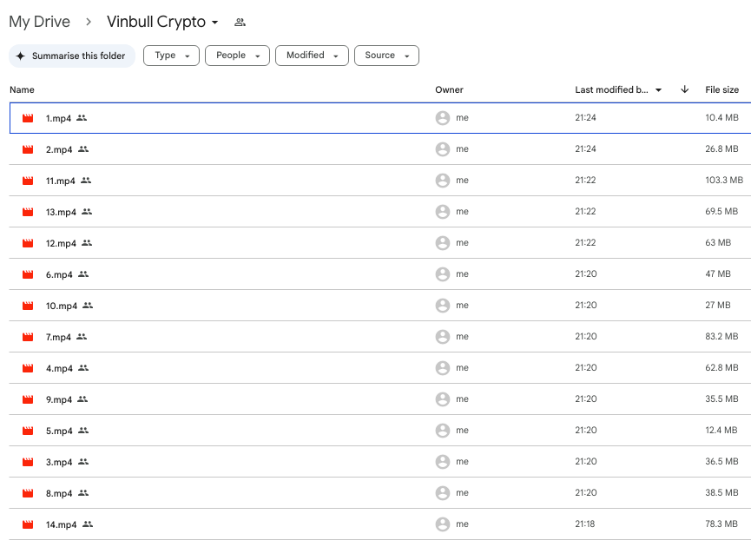Reverse sort direction with the arrow icon

pyautogui.click(x=684, y=89)
